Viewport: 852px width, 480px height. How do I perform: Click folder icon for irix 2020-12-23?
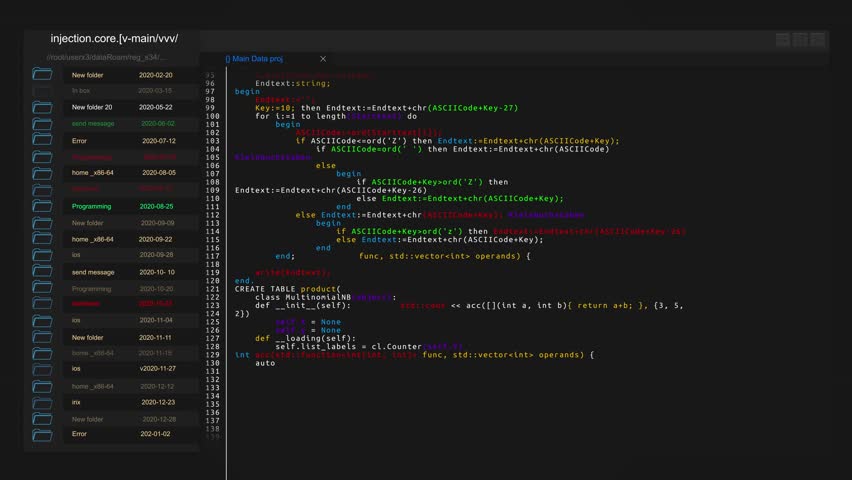pos(42,403)
